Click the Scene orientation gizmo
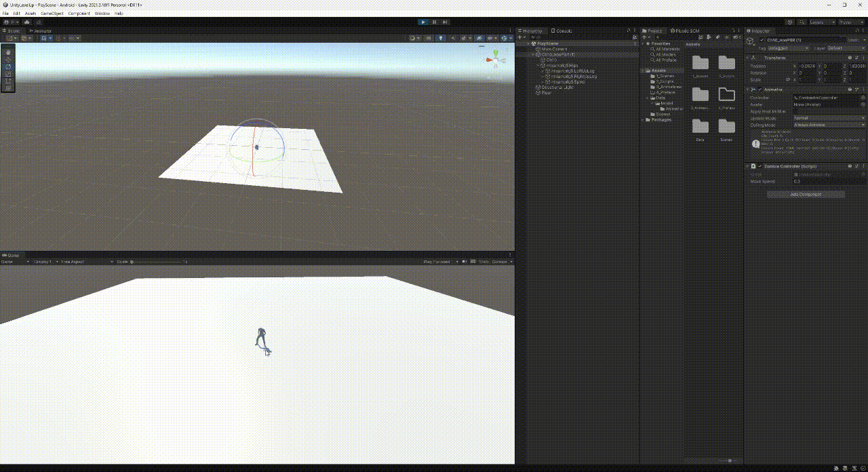 (x=495, y=59)
